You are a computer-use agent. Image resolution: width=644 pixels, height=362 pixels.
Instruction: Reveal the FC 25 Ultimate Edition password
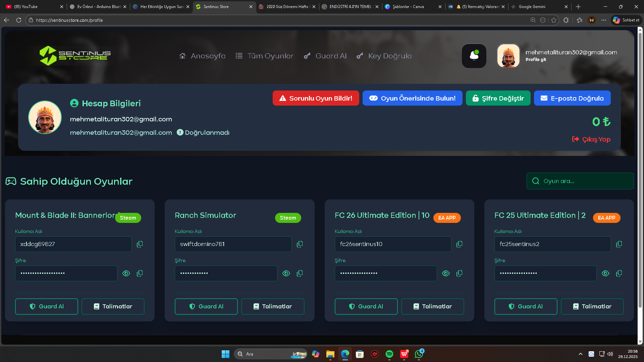point(605,274)
